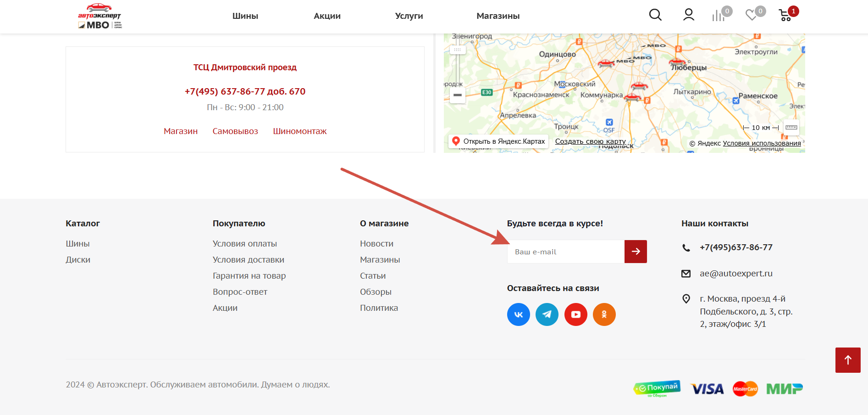This screenshot has width=868, height=415.
Task: Click the Создать свою карту link
Action: (591, 141)
